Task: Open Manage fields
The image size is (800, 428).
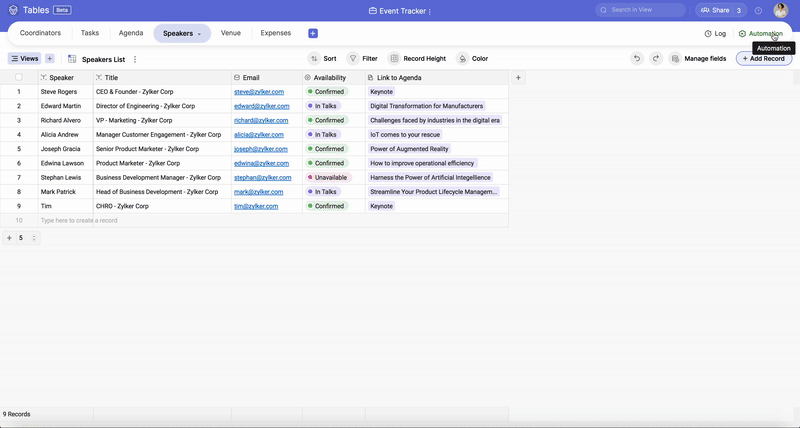Action: pyautogui.click(x=698, y=59)
